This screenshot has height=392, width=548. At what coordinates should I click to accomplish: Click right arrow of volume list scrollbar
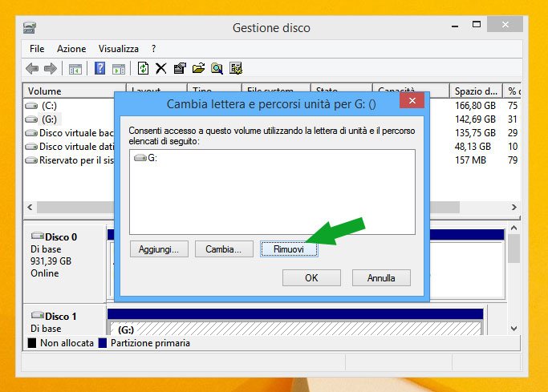(513, 208)
